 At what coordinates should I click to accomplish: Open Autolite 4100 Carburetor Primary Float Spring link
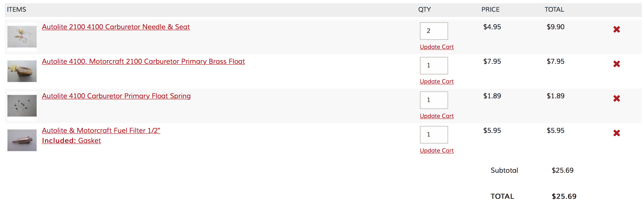(x=116, y=96)
